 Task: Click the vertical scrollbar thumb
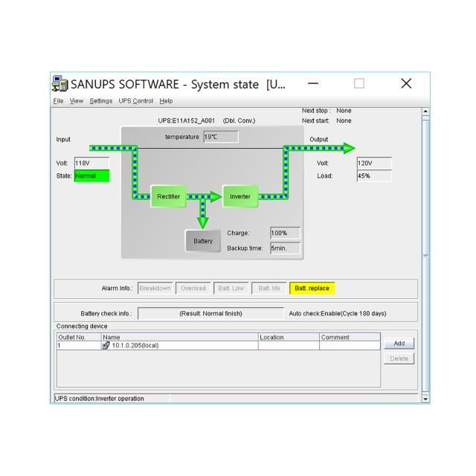click(x=425, y=255)
